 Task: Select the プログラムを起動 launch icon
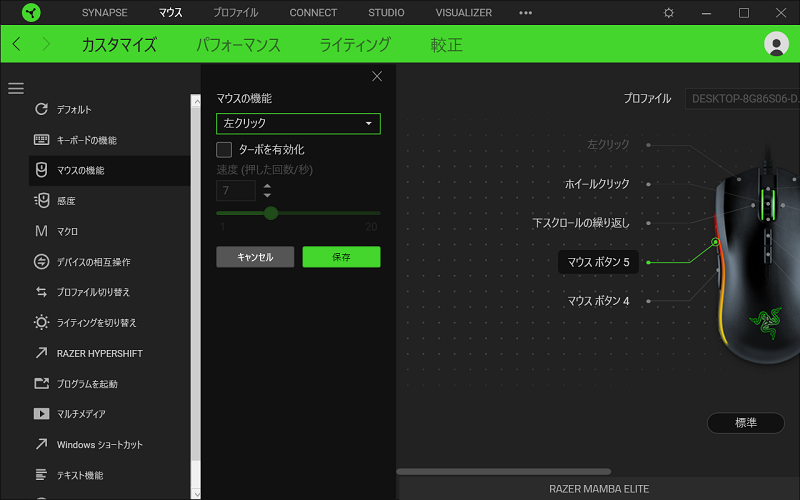[x=41, y=383]
